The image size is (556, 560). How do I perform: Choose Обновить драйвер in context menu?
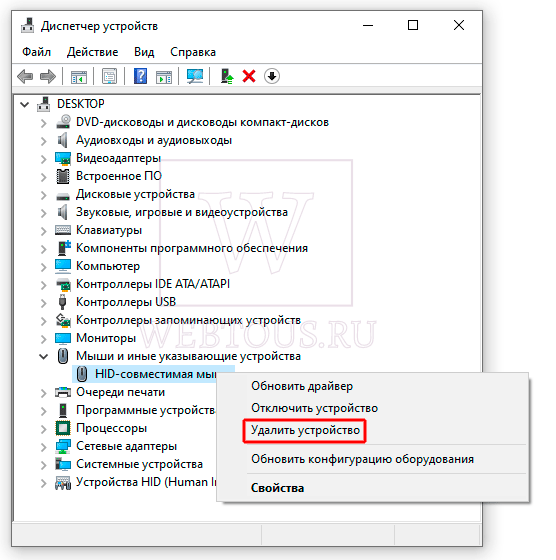click(x=302, y=386)
